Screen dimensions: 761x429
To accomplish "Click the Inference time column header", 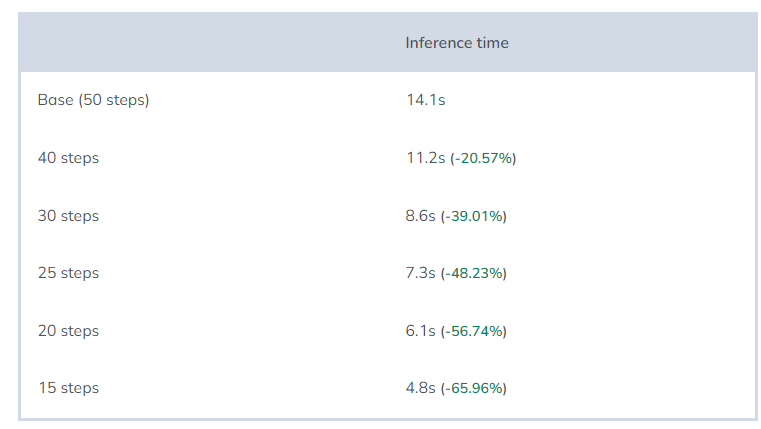I will 457,43.
